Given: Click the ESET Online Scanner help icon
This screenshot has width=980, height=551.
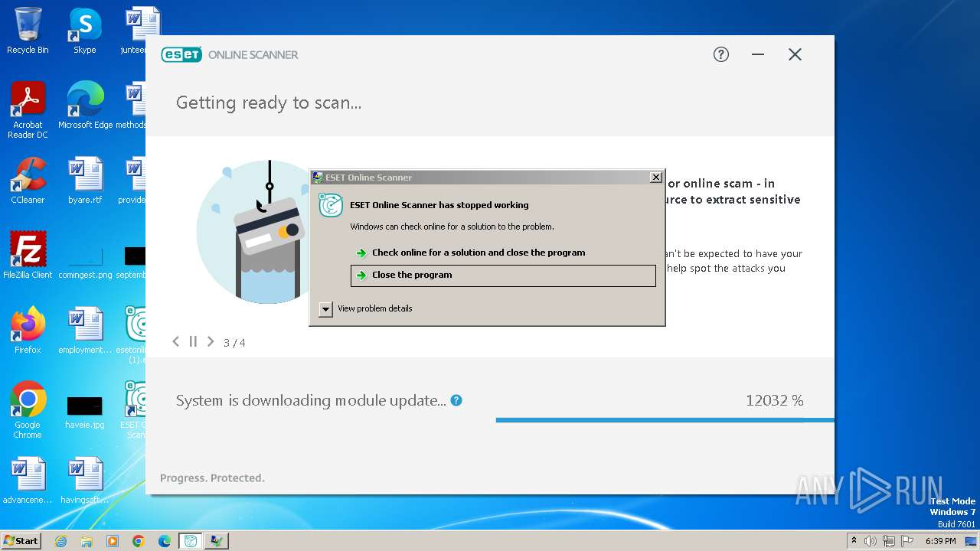Looking at the screenshot, I should tap(721, 54).
